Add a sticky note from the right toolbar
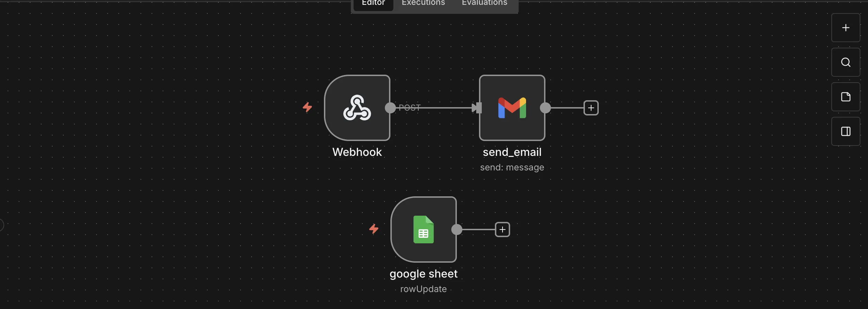The height and width of the screenshot is (309, 868). (x=846, y=97)
